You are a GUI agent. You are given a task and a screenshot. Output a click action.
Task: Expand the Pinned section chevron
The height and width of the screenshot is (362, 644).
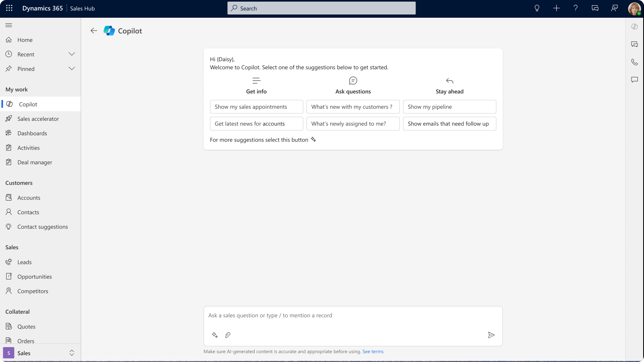click(x=72, y=69)
